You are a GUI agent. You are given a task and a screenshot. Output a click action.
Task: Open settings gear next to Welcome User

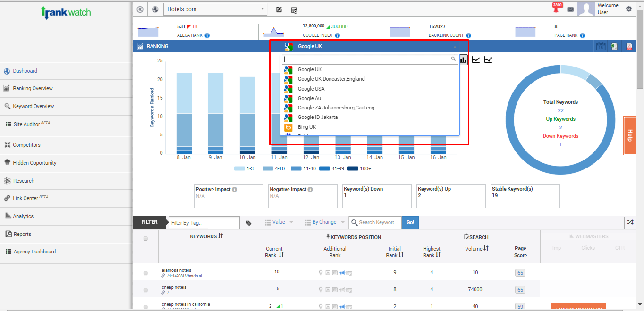click(x=628, y=9)
